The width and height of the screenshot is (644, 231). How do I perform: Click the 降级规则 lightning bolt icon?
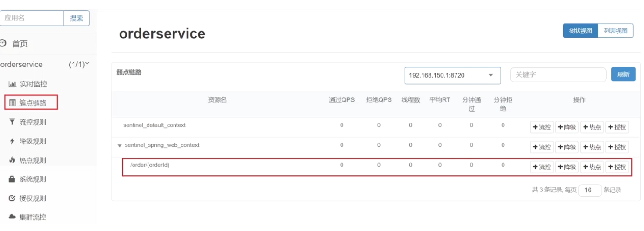coord(12,141)
